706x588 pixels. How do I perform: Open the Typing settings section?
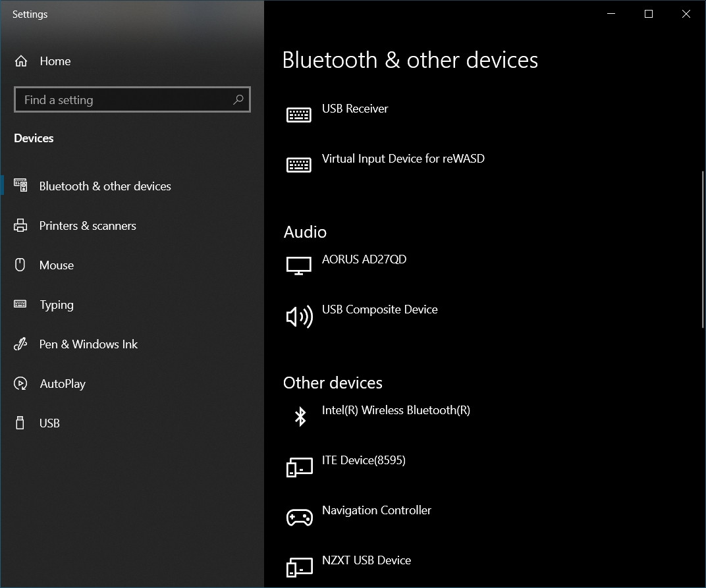pyautogui.click(x=57, y=305)
